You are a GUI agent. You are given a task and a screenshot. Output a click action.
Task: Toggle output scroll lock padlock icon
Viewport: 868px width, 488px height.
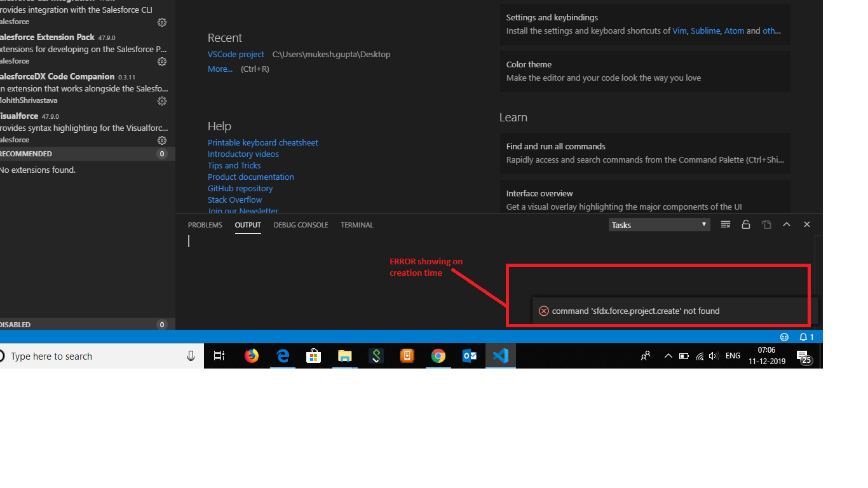pos(746,224)
